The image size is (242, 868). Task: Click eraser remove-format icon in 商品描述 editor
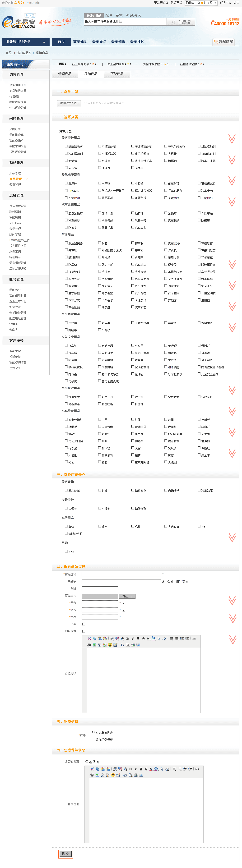(x=164, y=638)
